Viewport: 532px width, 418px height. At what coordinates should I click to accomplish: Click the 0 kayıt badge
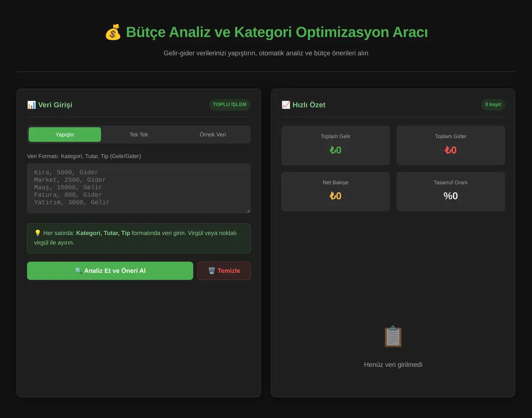493,105
